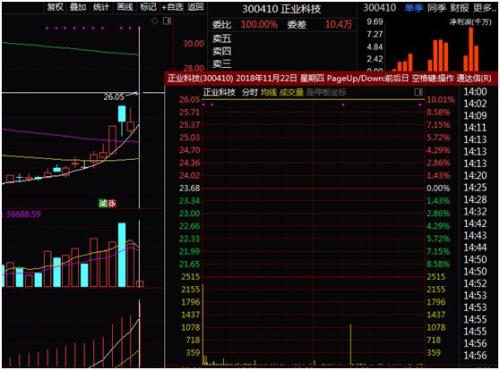Toggle the 均线 average line label

(269, 92)
